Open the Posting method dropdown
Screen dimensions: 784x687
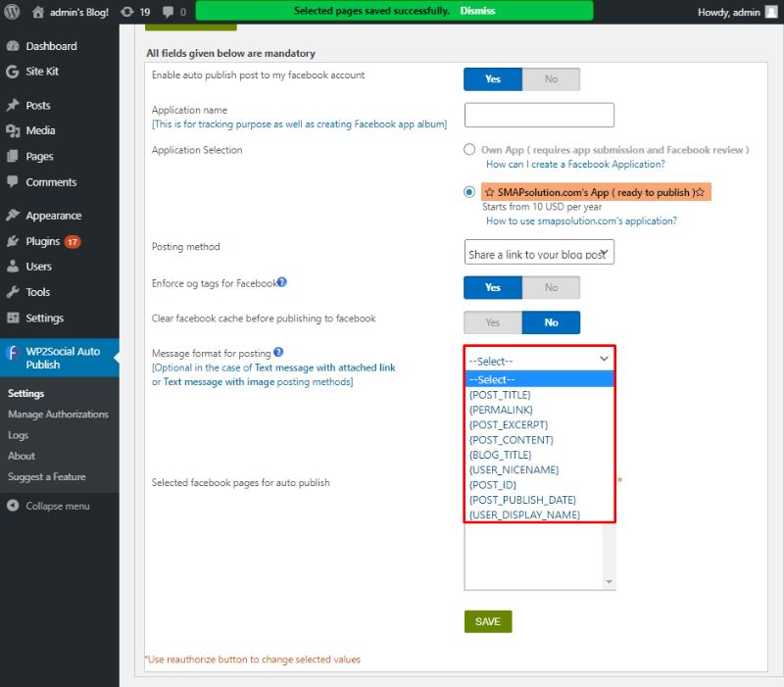(539, 252)
